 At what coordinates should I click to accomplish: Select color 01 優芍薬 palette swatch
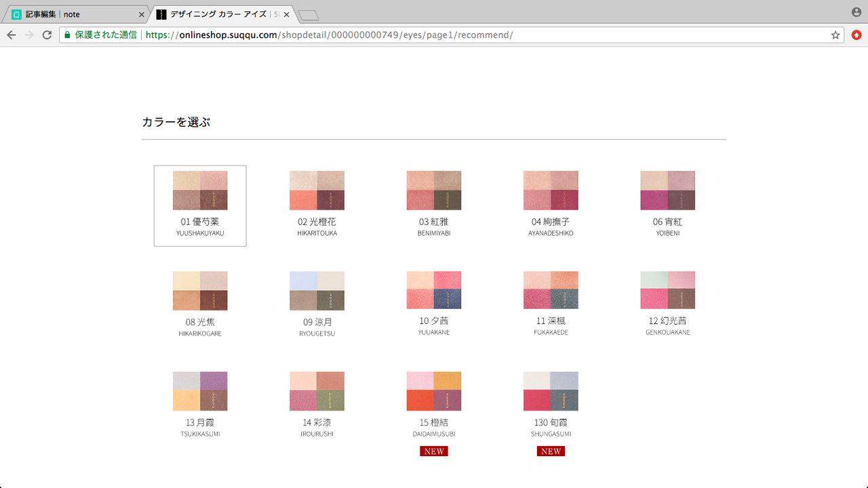click(x=200, y=190)
